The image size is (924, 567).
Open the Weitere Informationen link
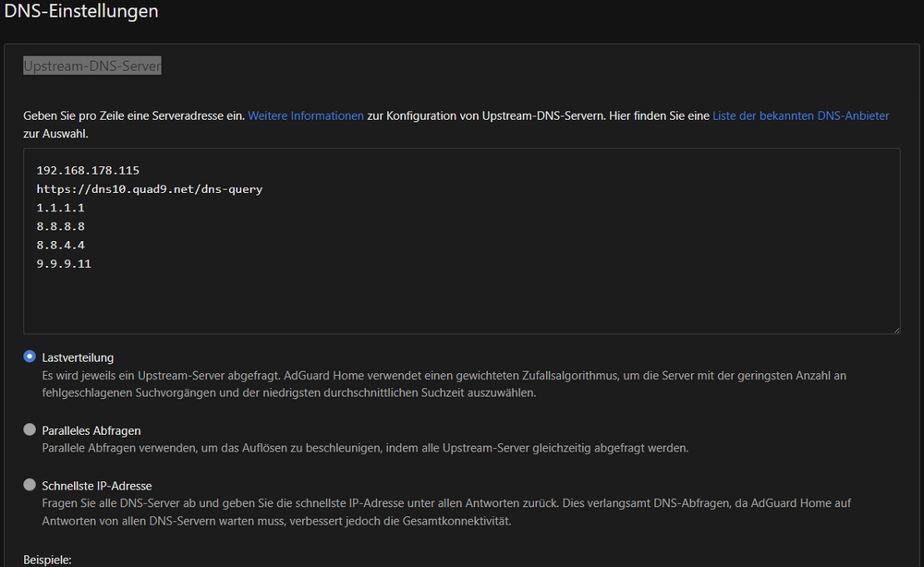click(306, 116)
